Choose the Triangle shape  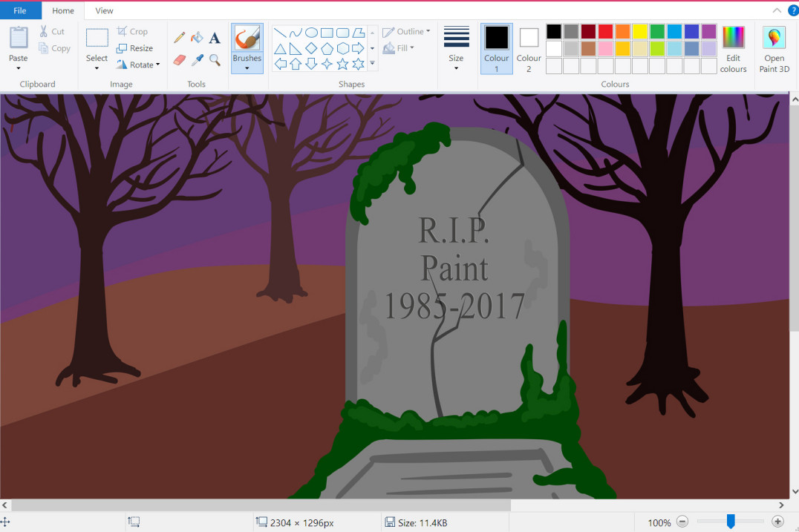(280, 49)
